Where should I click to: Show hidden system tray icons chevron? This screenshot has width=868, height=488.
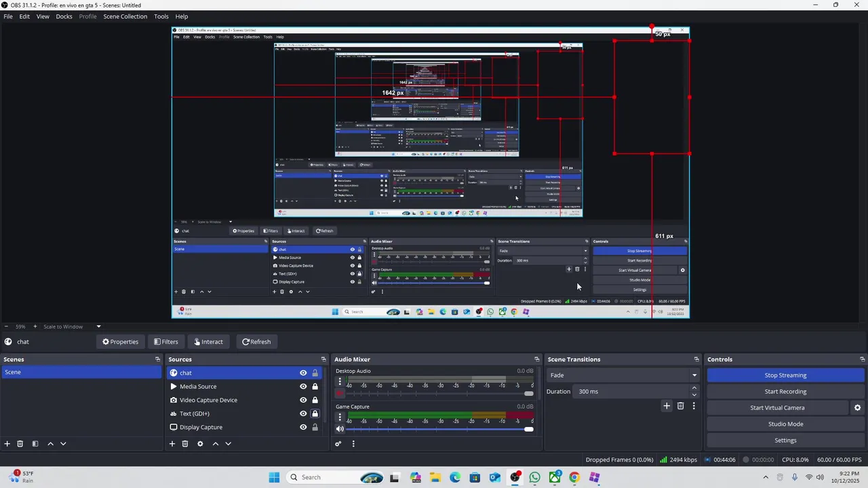click(766, 477)
